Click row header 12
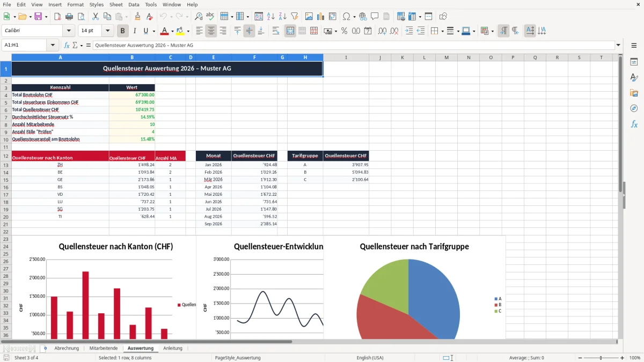 tap(6, 156)
